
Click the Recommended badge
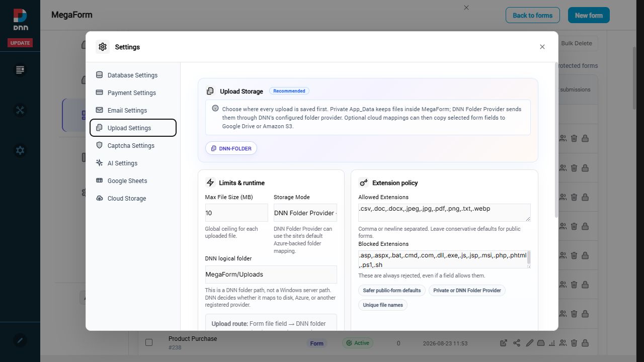(x=289, y=91)
